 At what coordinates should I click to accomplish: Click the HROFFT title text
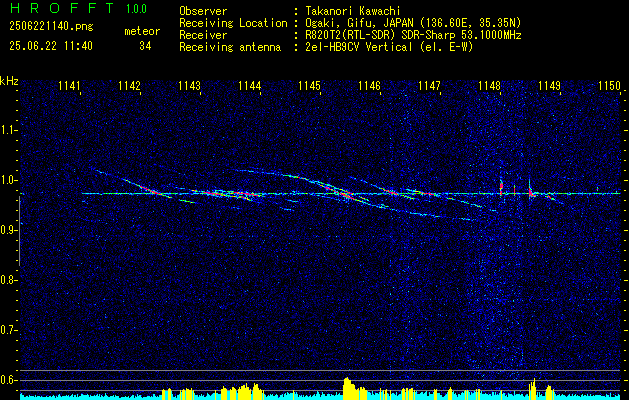62,8
